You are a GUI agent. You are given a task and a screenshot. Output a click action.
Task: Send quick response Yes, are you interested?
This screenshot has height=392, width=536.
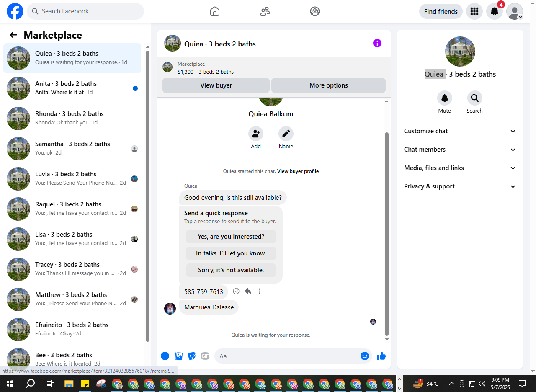[x=231, y=237]
